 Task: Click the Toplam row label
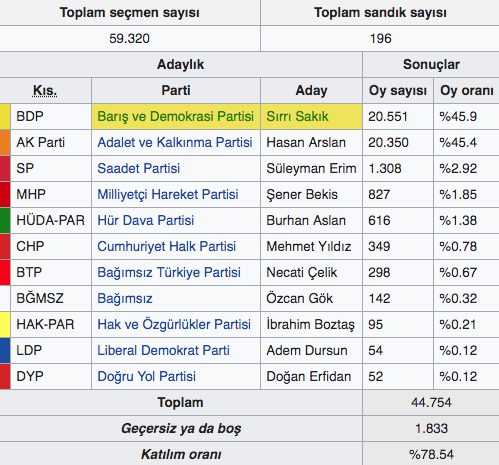point(180,403)
